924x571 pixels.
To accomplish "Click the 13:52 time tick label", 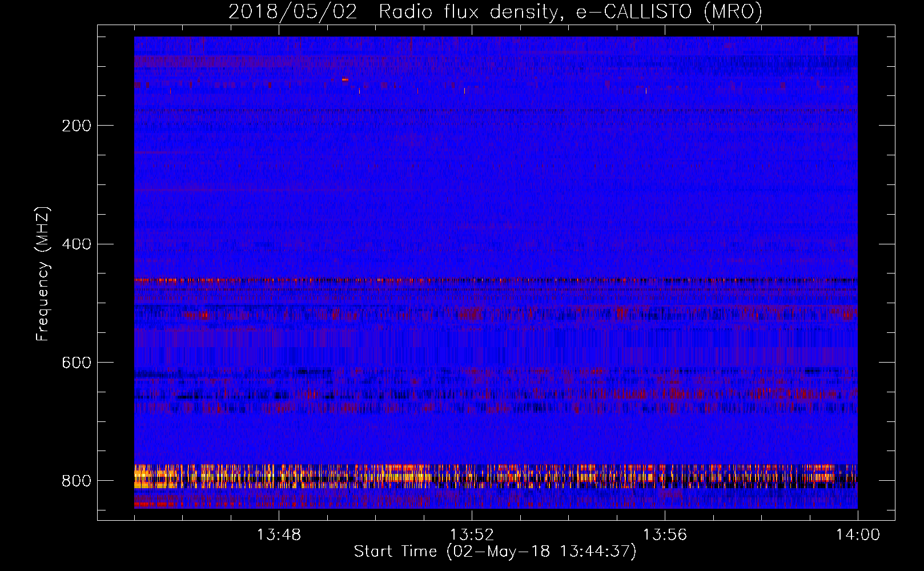I will (472, 535).
